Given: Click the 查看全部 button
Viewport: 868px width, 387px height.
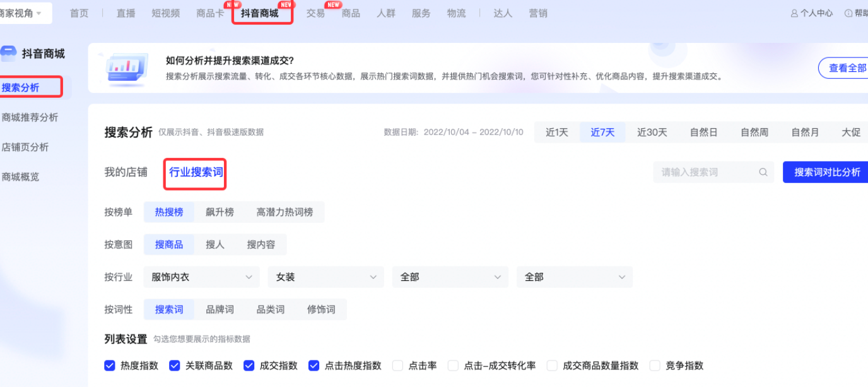Looking at the screenshot, I should pyautogui.click(x=843, y=68).
